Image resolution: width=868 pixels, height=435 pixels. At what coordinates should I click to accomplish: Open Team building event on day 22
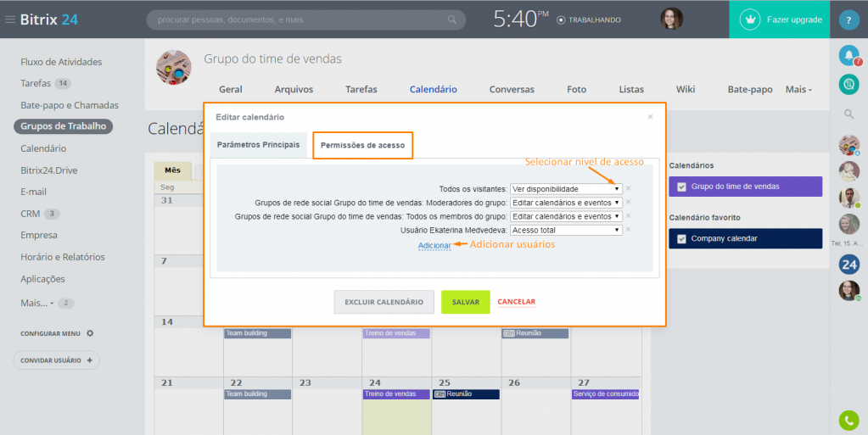257,394
